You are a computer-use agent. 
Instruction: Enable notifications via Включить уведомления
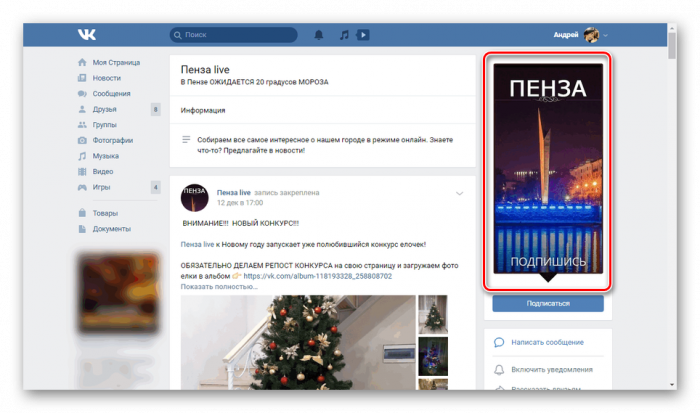tap(551, 369)
